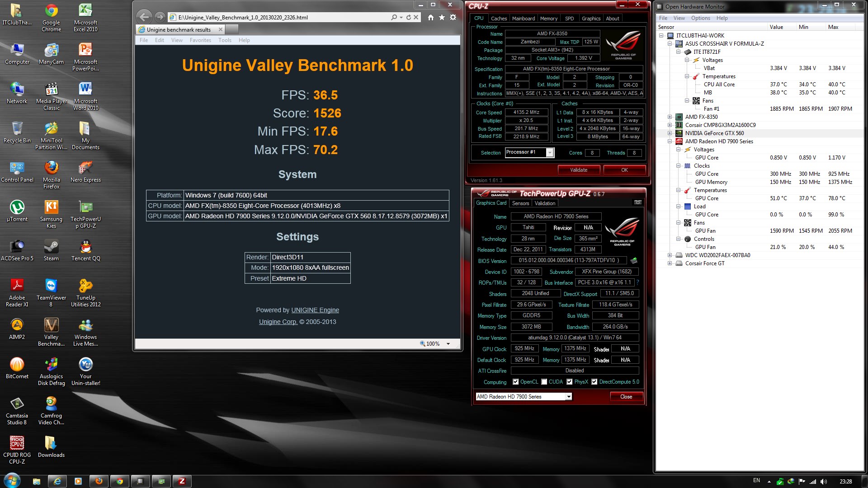Toggle the PhysX checkbox
Image resolution: width=868 pixels, height=488 pixels.
point(569,382)
